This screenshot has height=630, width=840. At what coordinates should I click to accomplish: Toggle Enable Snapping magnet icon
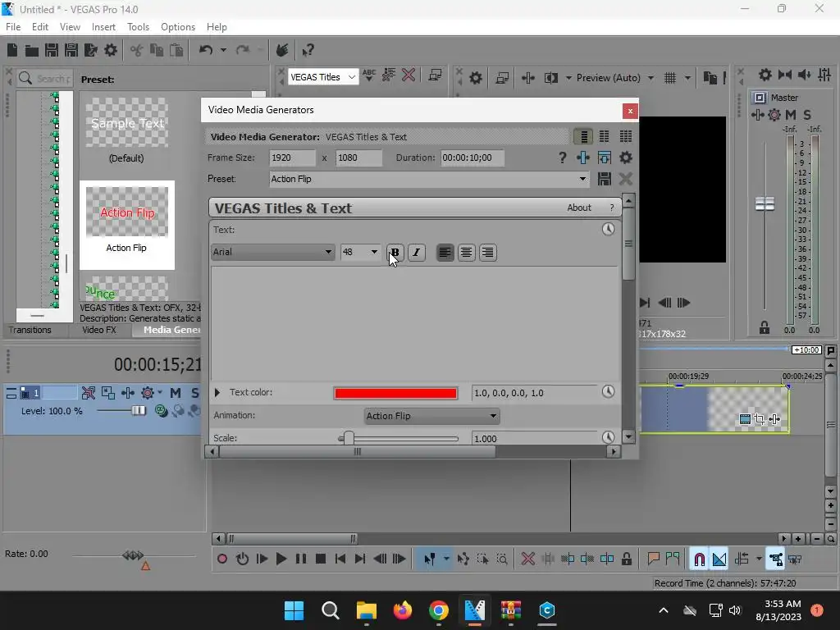(699, 559)
